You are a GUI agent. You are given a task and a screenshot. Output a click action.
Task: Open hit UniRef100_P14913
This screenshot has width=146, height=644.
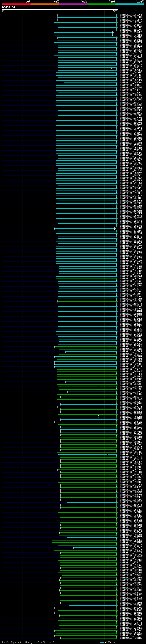(x=131, y=90)
